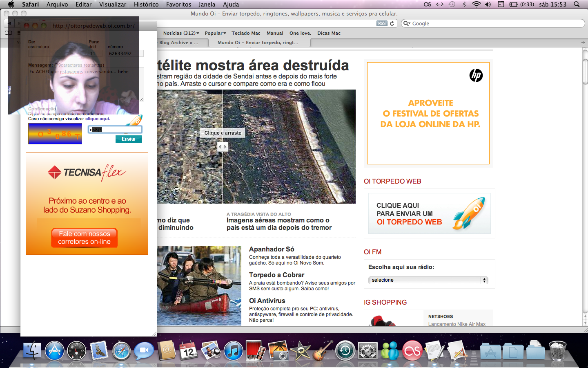Reload the page with the refresh icon
588x368 pixels.
coord(392,23)
